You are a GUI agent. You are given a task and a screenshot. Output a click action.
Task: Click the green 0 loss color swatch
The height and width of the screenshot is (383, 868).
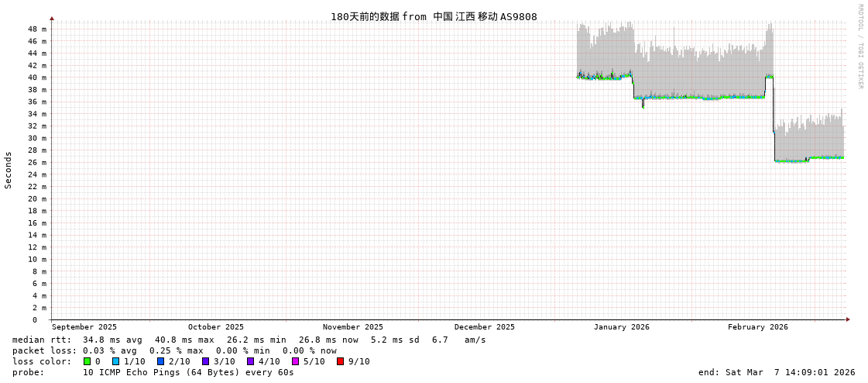pyautogui.click(x=87, y=361)
